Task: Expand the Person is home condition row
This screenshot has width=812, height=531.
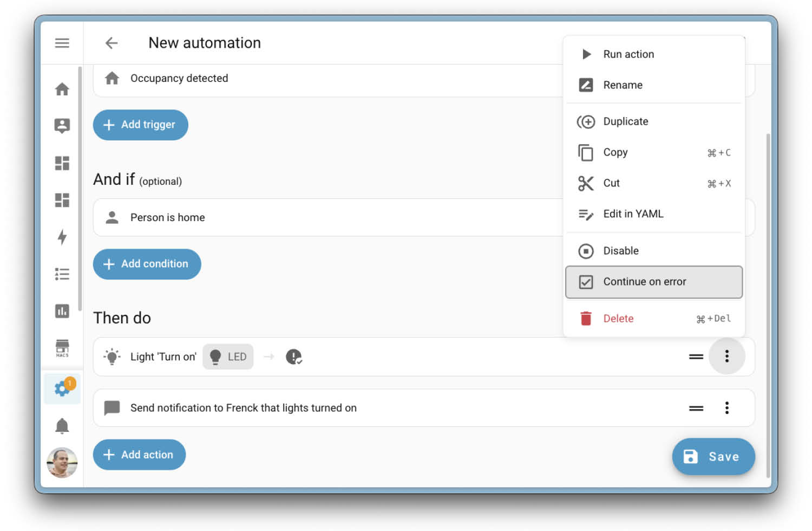Action: [x=325, y=217]
